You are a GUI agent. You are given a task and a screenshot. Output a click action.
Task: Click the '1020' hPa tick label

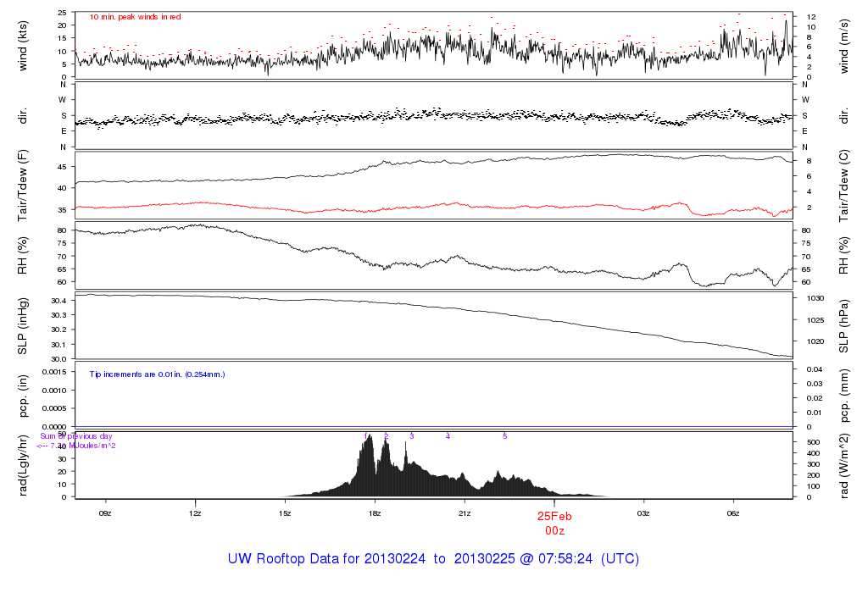[815, 342]
